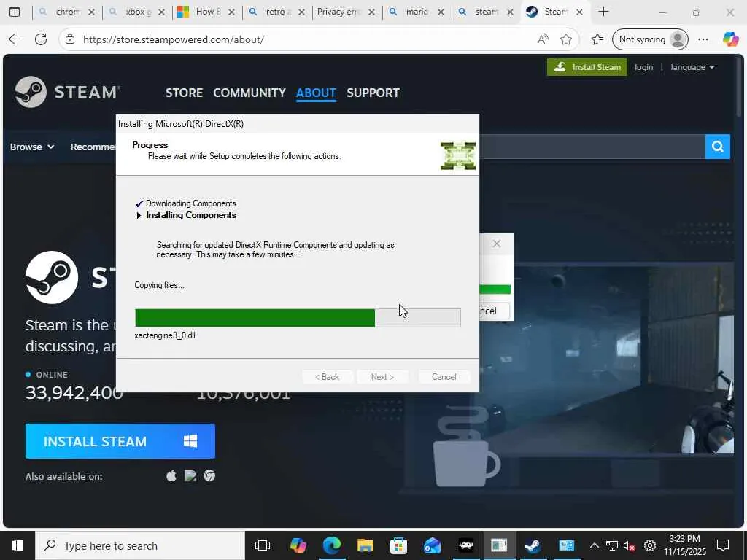Image resolution: width=747 pixels, height=560 pixels.
Task: Click the DirectX copying files progress bar
Action: coord(298,318)
